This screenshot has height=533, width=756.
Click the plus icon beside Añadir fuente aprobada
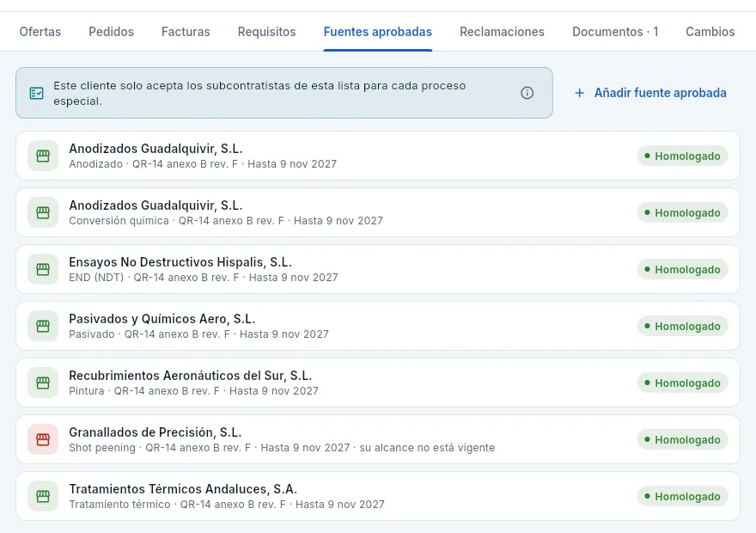580,93
